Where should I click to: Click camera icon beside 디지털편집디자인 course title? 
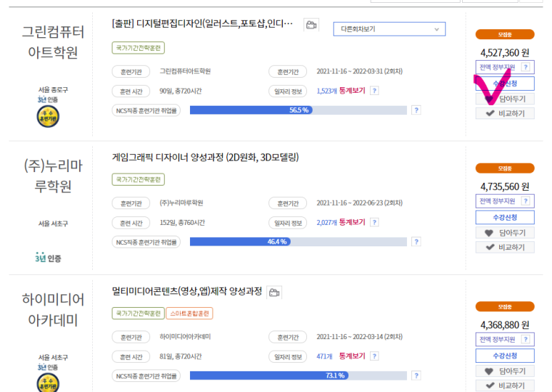click(311, 24)
